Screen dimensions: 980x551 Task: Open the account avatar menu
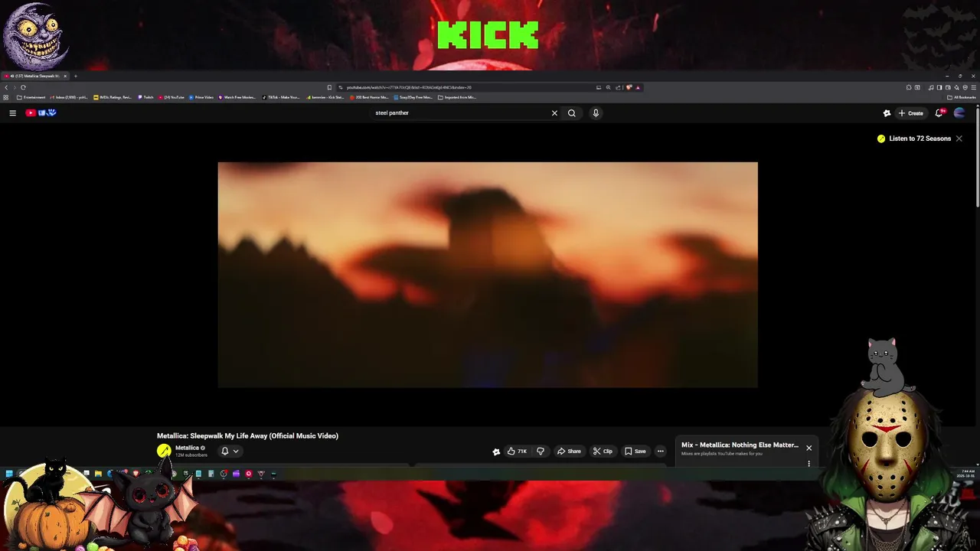tap(959, 112)
